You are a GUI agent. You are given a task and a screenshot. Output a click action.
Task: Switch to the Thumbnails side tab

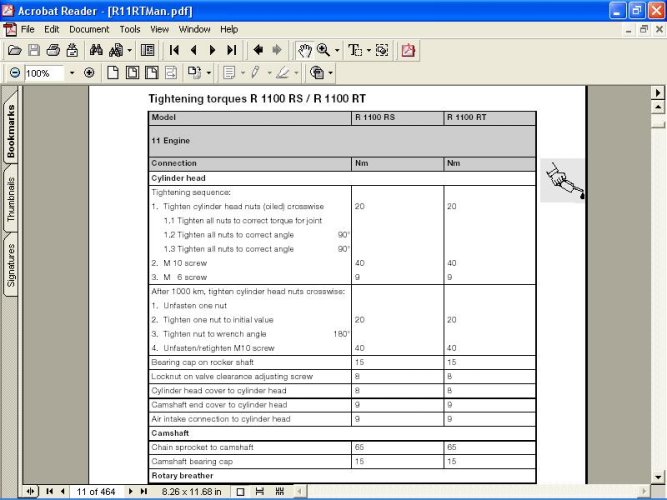[11, 199]
